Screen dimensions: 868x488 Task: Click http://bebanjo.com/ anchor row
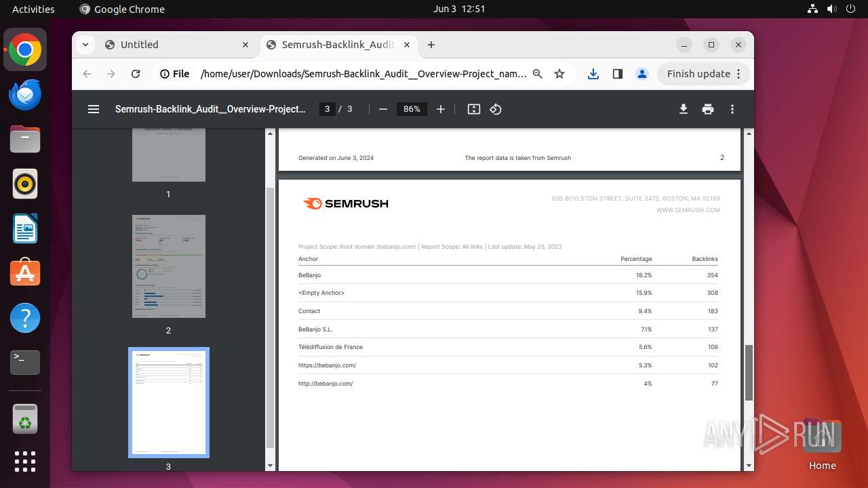click(x=508, y=384)
